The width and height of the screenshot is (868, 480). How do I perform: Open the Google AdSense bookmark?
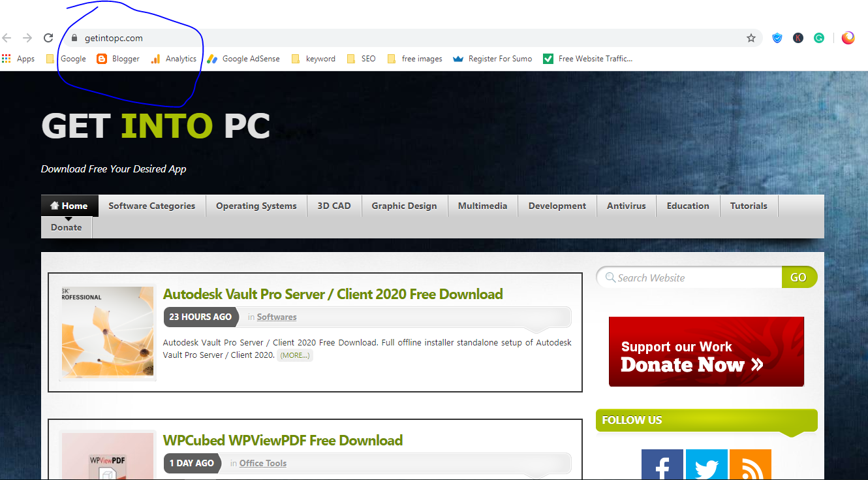(243, 59)
